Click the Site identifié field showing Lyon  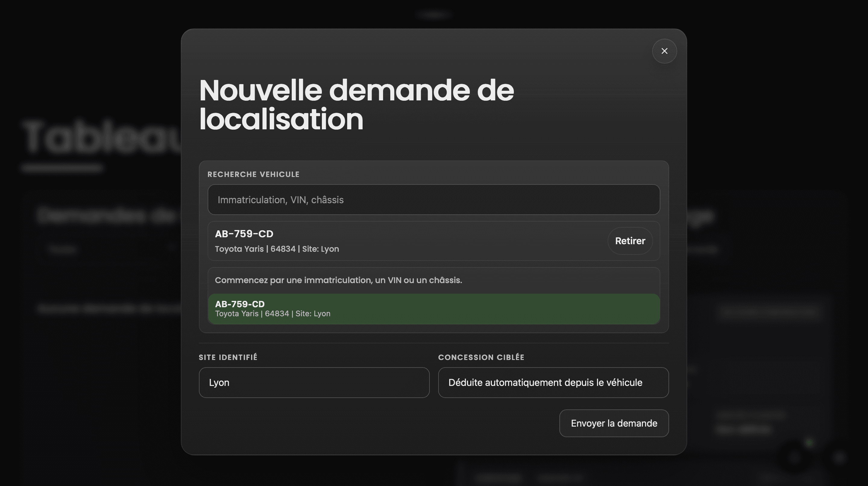(314, 383)
